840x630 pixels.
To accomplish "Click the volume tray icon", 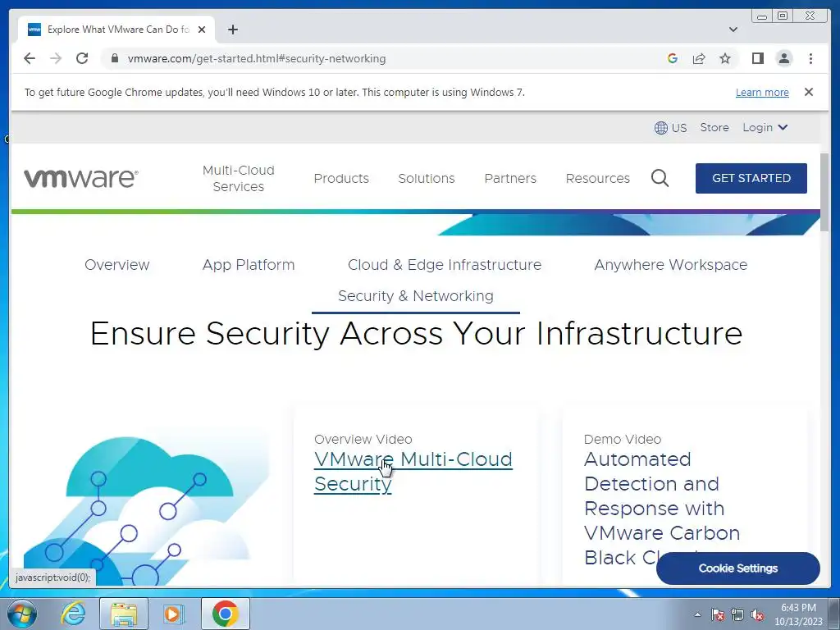I will (x=757, y=614).
